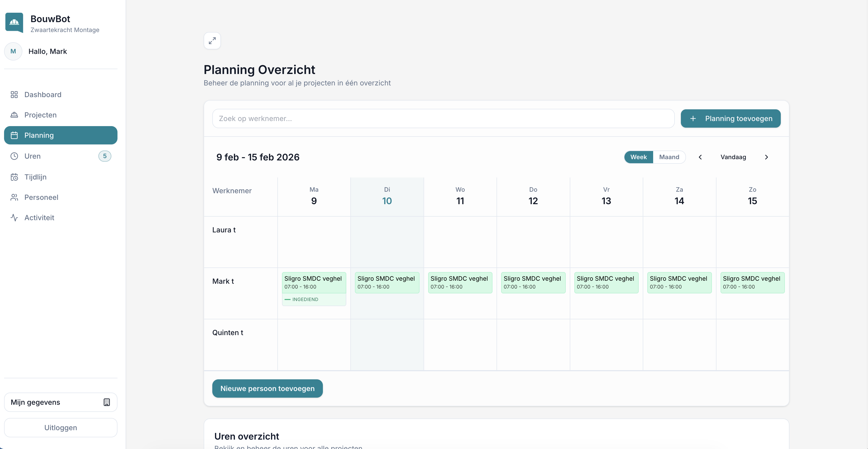Click the building icon in Mijn gegevens
Viewport: 868px width, 449px height.
click(x=107, y=402)
